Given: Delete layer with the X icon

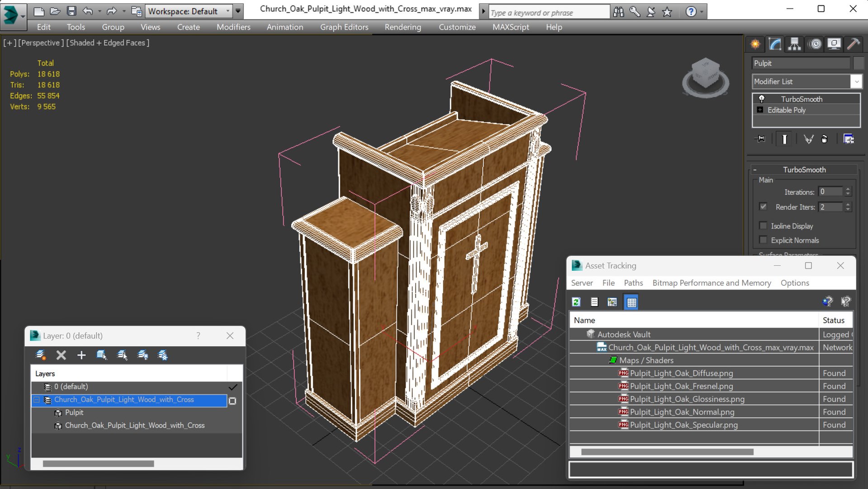Looking at the screenshot, I should [x=61, y=355].
